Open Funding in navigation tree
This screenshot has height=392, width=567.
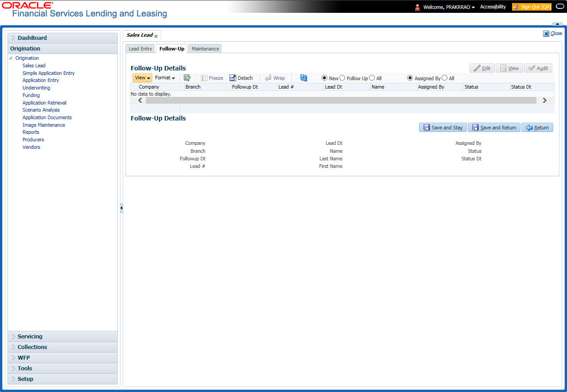[x=31, y=95]
